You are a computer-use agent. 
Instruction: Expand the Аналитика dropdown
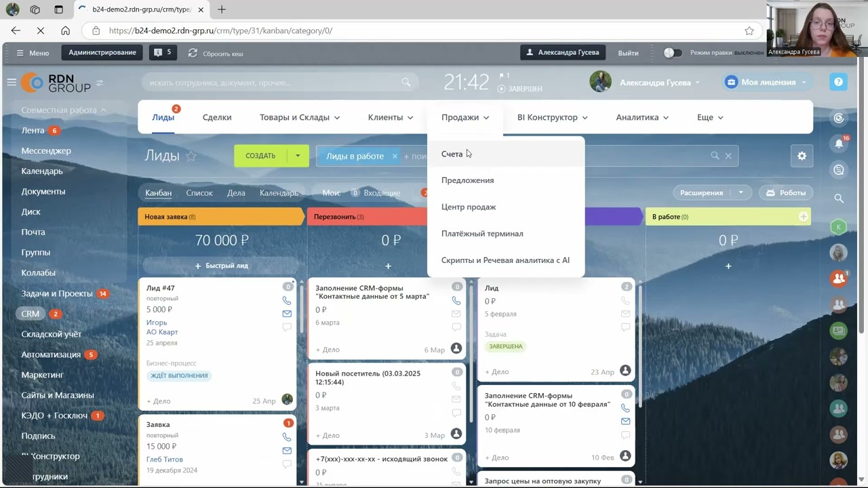(x=642, y=117)
